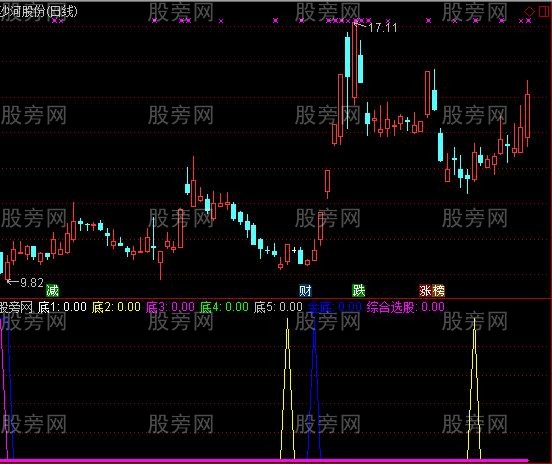Click the green 底4: 0.00 indicator value
The image size is (552, 464).
[x=224, y=307]
